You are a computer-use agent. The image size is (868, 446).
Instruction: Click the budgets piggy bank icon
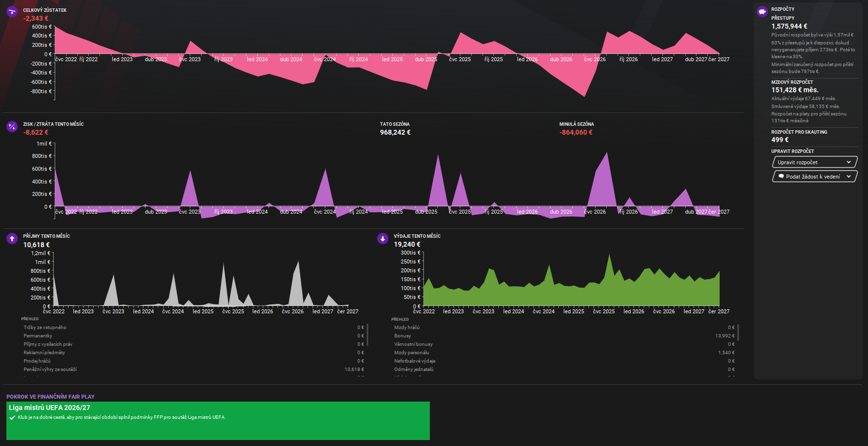tap(762, 11)
